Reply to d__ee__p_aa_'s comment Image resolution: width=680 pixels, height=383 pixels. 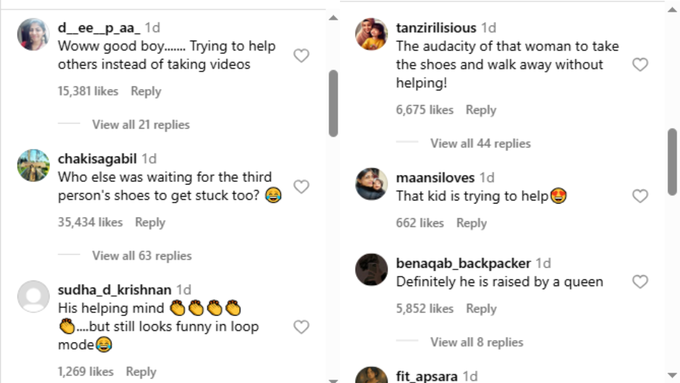click(146, 92)
